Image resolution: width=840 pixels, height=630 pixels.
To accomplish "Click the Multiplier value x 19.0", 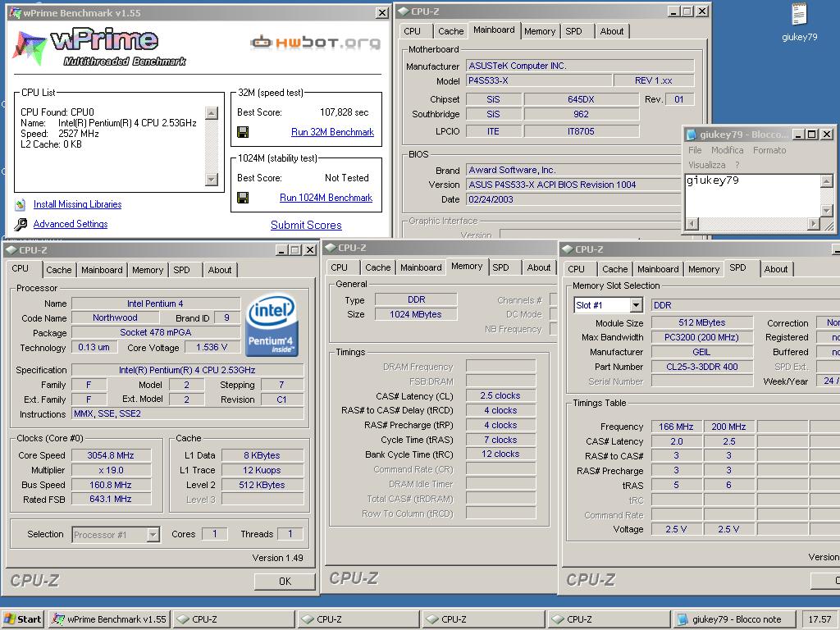I will (x=111, y=470).
